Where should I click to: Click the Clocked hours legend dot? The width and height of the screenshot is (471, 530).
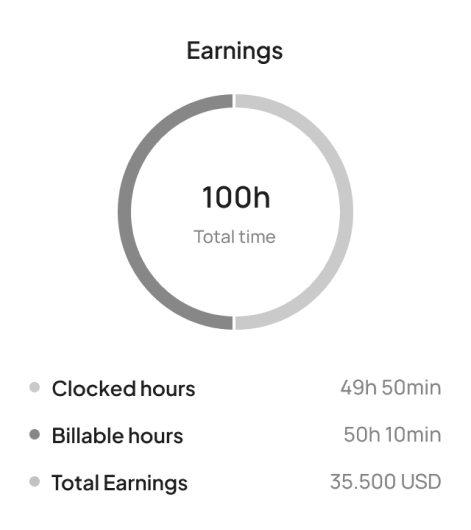(34, 387)
